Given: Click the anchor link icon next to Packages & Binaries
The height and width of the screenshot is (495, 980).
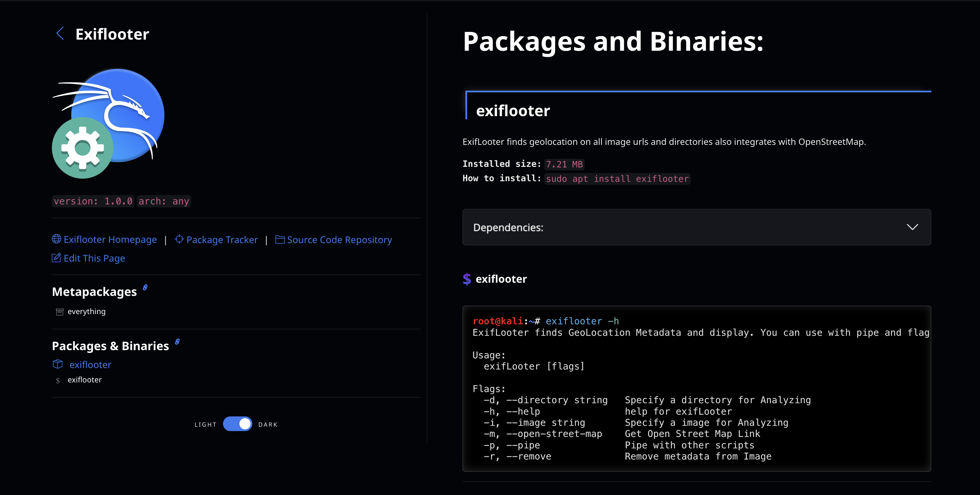Looking at the screenshot, I should click(x=177, y=342).
